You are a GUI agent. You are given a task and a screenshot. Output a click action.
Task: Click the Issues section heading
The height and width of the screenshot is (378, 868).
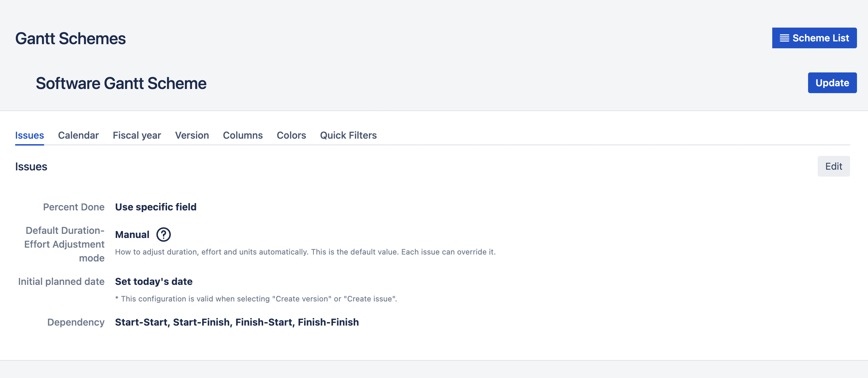point(31,167)
